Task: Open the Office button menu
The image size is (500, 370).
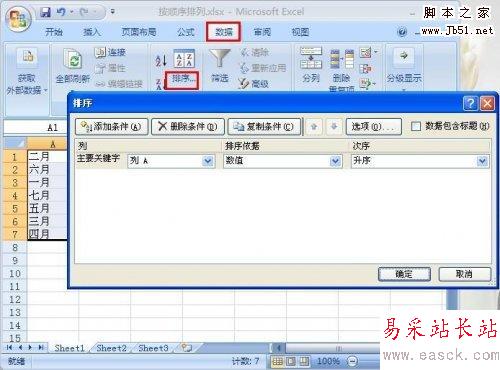Action: 18,18
